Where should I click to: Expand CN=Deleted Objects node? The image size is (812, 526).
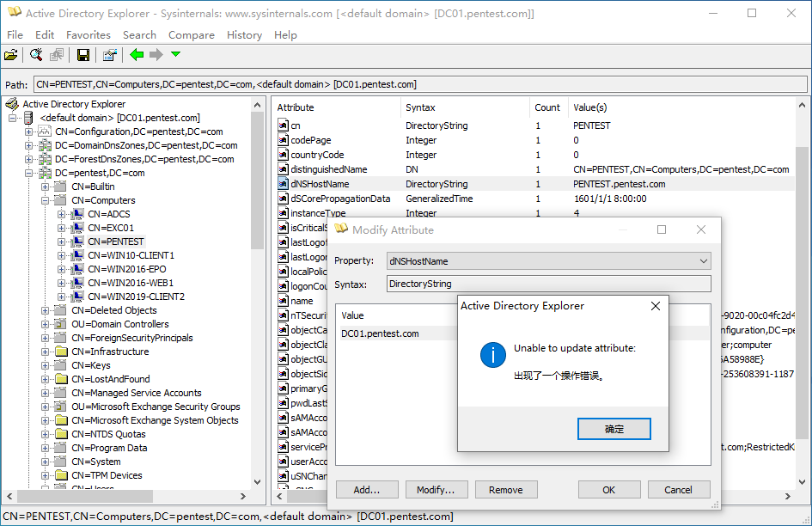[x=45, y=310]
